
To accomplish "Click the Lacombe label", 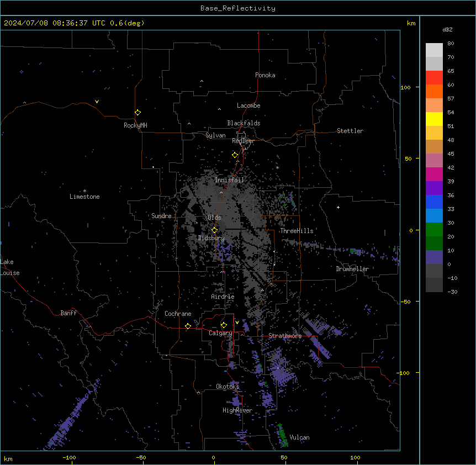I will [x=248, y=105].
